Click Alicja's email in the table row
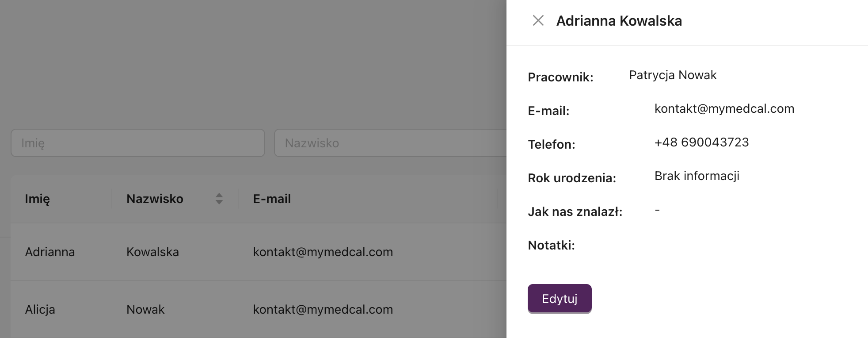The width and height of the screenshot is (868, 338). pos(323,310)
